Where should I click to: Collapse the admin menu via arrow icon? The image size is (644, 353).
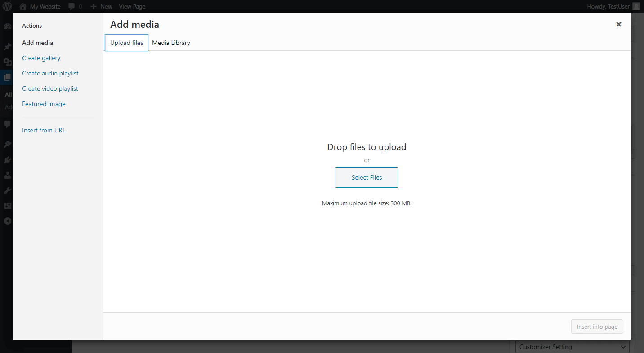point(7,221)
